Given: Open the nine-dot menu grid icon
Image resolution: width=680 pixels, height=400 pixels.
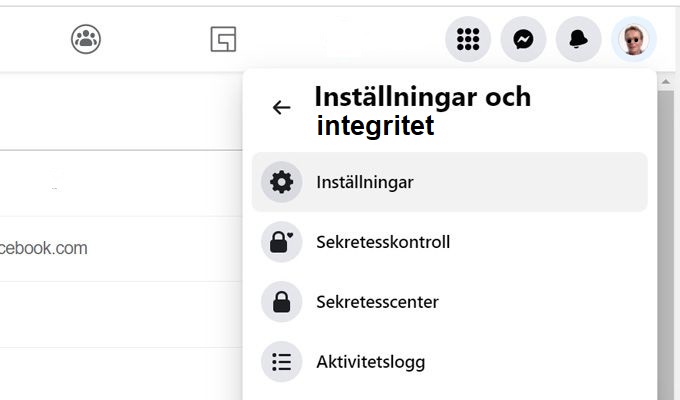Looking at the screenshot, I should 468,39.
